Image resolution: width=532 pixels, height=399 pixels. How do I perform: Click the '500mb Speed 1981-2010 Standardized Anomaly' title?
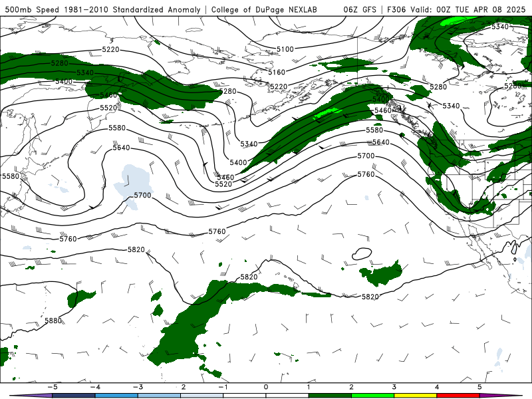(102, 9)
